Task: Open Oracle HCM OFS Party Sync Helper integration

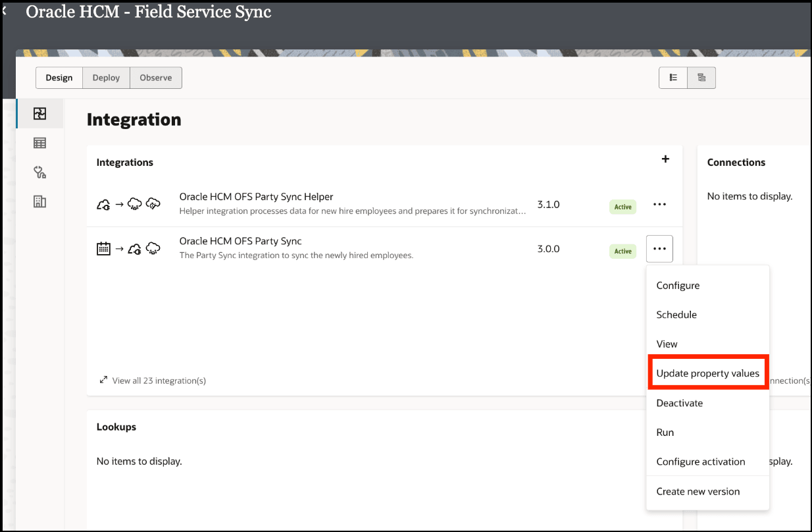Action: click(257, 197)
